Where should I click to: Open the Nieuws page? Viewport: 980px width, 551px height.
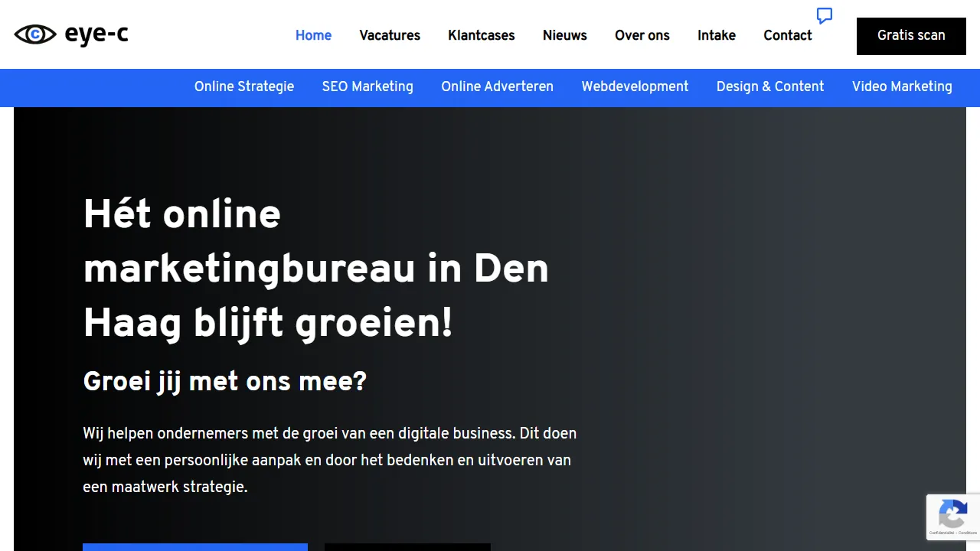(x=564, y=35)
